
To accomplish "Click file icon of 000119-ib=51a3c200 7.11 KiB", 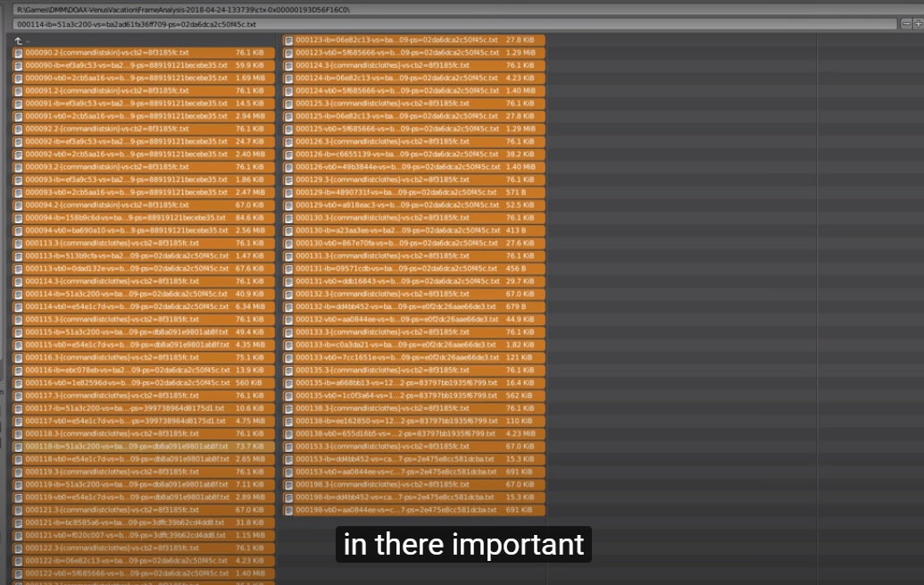I will point(18,485).
